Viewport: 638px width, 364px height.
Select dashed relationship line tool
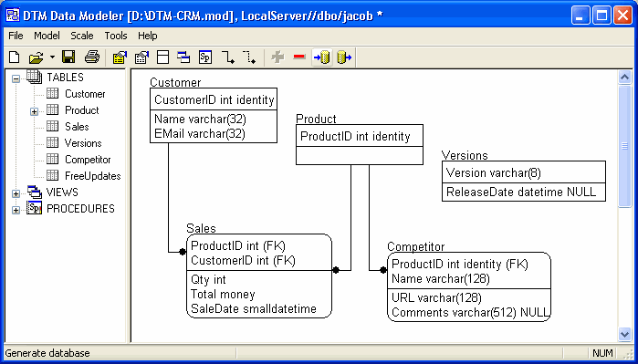click(x=249, y=57)
